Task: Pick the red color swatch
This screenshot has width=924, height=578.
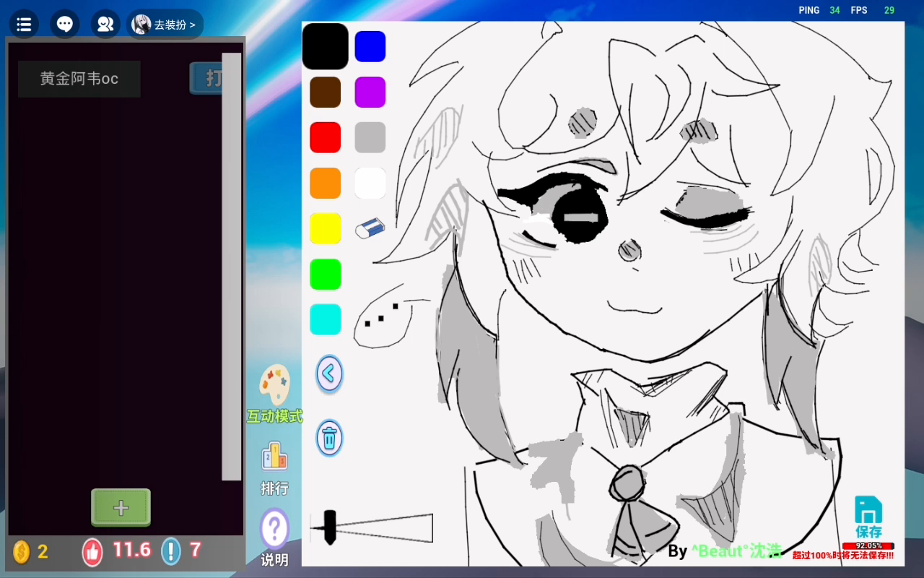Action: point(326,137)
